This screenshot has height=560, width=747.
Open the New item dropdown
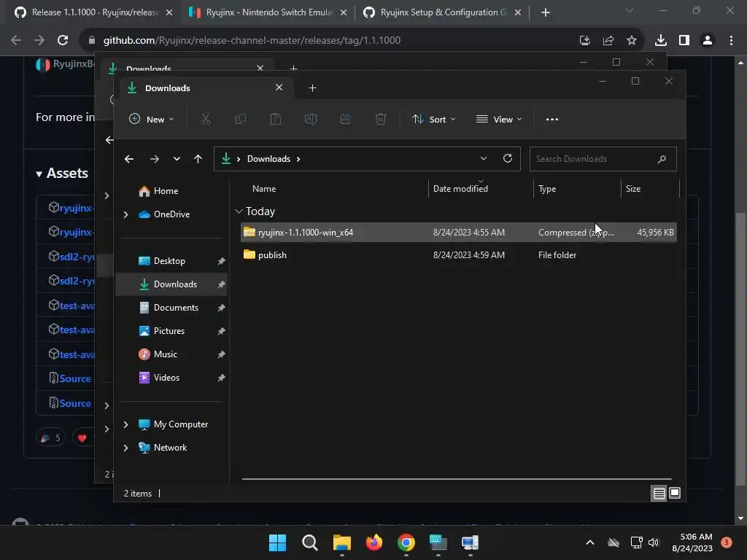(x=152, y=119)
